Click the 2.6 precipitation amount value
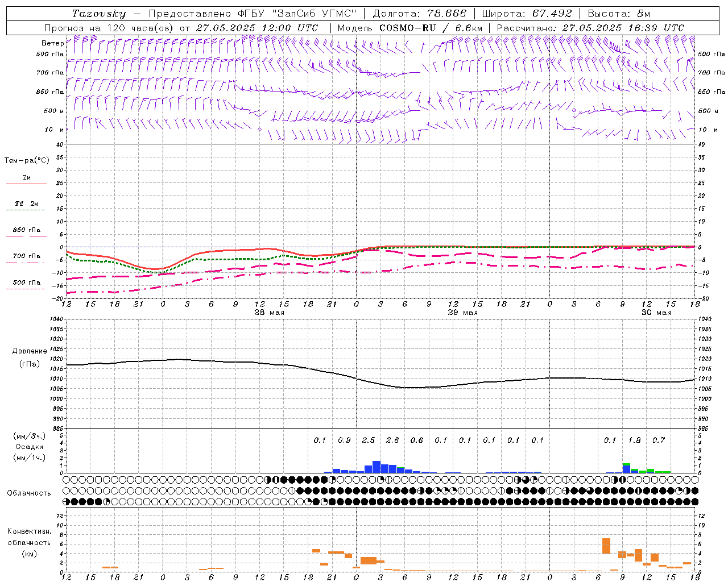The width and height of the screenshot is (728, 582). (392, 440)
